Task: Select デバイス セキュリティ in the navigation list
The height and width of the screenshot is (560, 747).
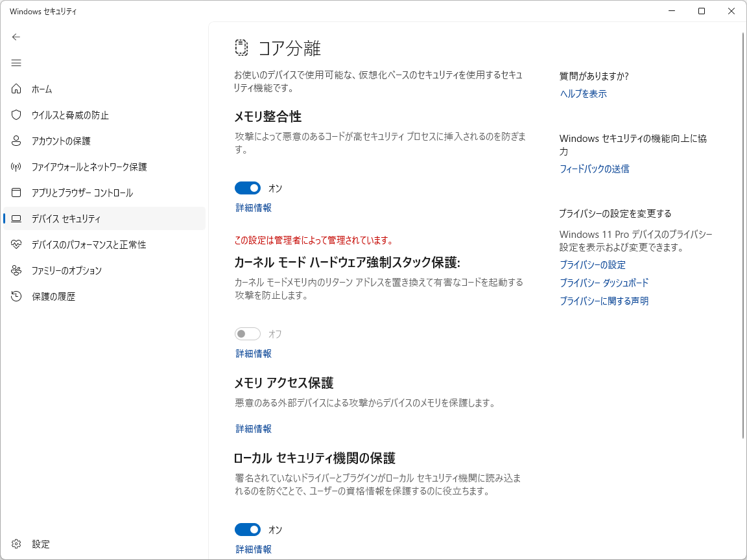Action: (x=65, y=218)
